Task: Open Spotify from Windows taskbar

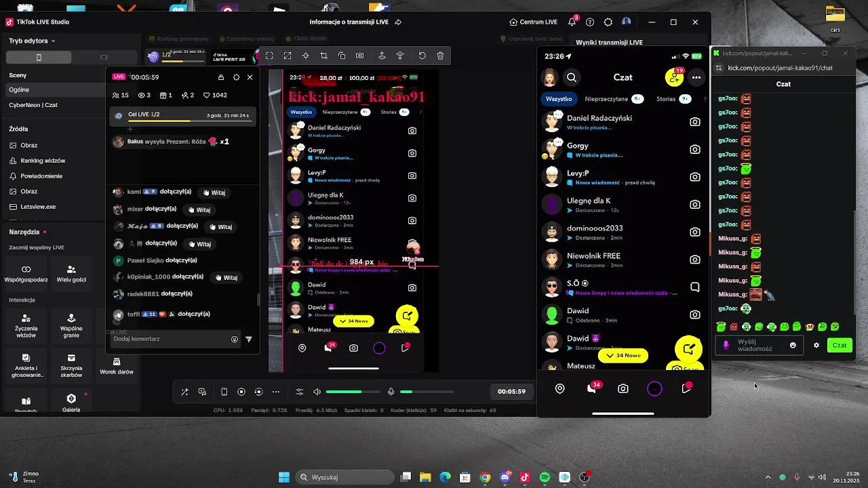Action: [545, 477]
